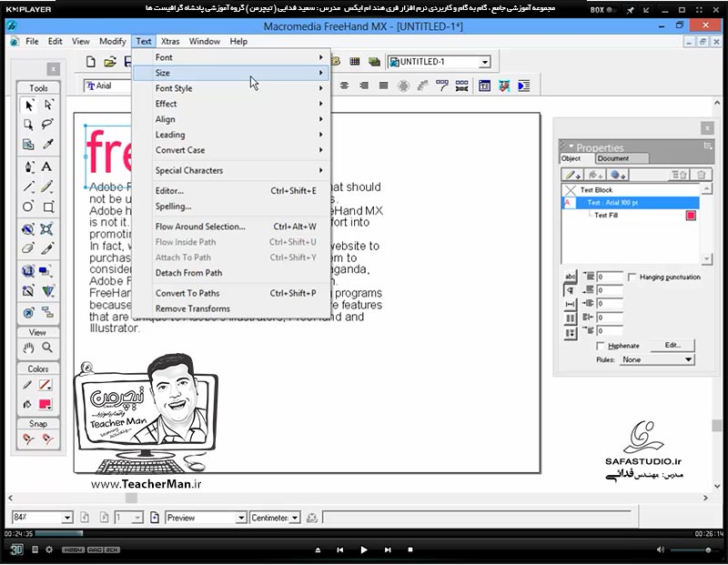Open the zoom percentage dropdown

tap(67, 518)
